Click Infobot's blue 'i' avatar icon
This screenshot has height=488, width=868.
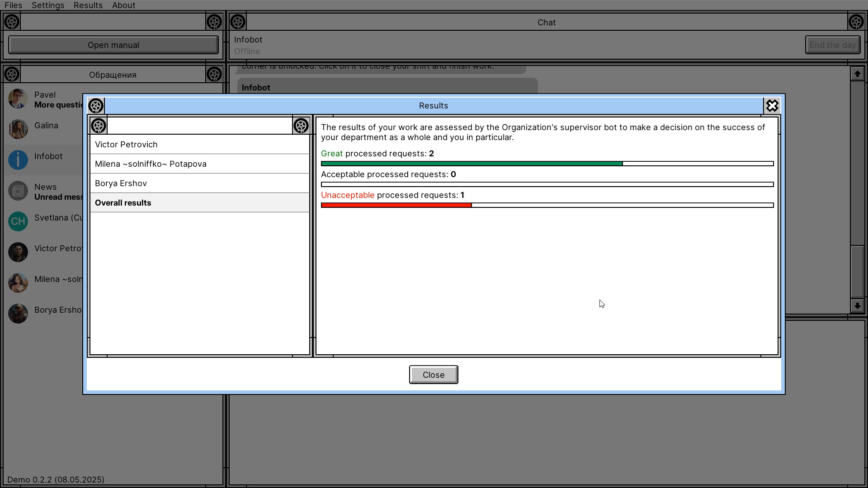[x=18, y=160]
